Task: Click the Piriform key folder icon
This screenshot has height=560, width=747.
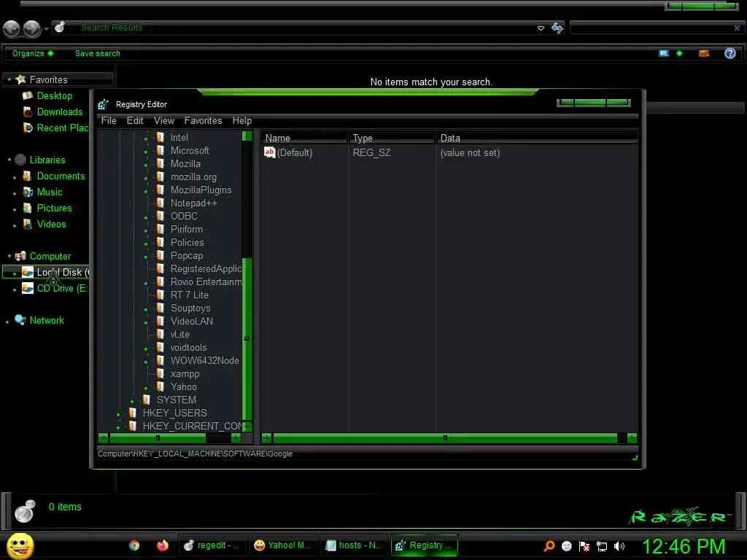Action: coord(160,229)
